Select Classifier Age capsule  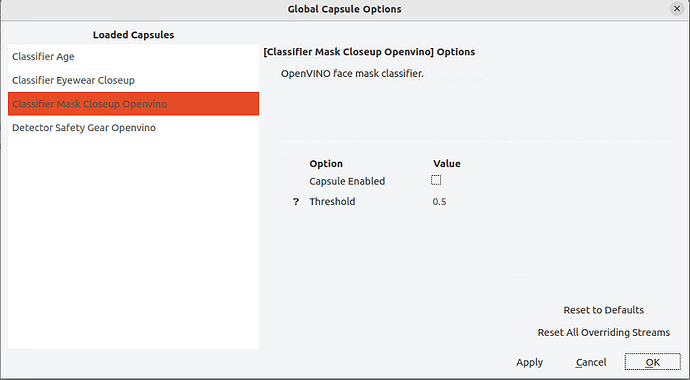click(x=133, y=56)
